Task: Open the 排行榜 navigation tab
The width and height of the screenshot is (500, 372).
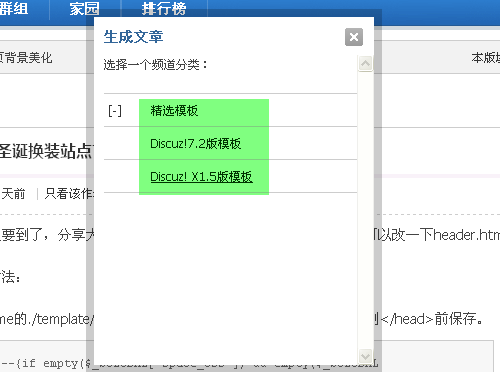Action: click(164, 9)
